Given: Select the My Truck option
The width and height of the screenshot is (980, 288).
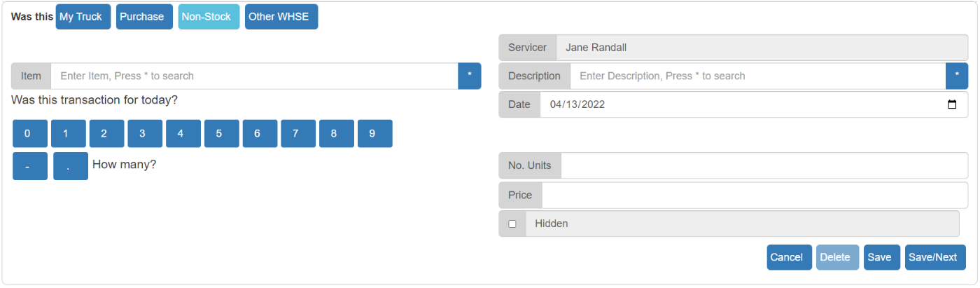Looking at the screenshot, I should point(83,17).
